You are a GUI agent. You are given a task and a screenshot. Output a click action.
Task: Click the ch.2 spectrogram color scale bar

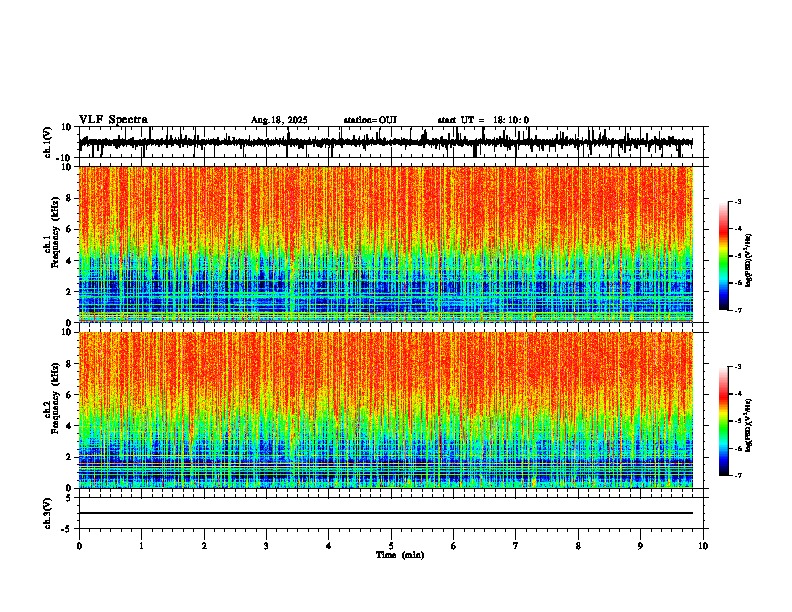pyautogui.click(x=723, y=421)
